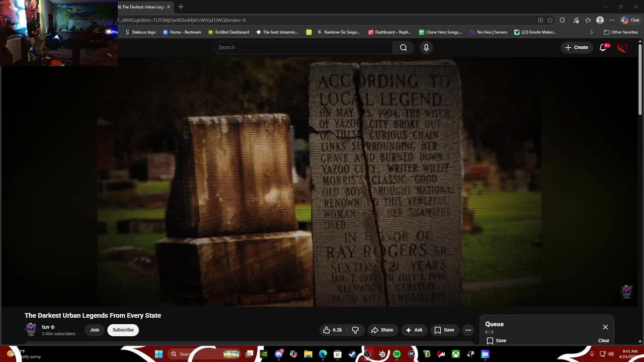Click the browser address bar URL
Image resolution: width=644 pixels, height=362 pixels.
(182, 20)
